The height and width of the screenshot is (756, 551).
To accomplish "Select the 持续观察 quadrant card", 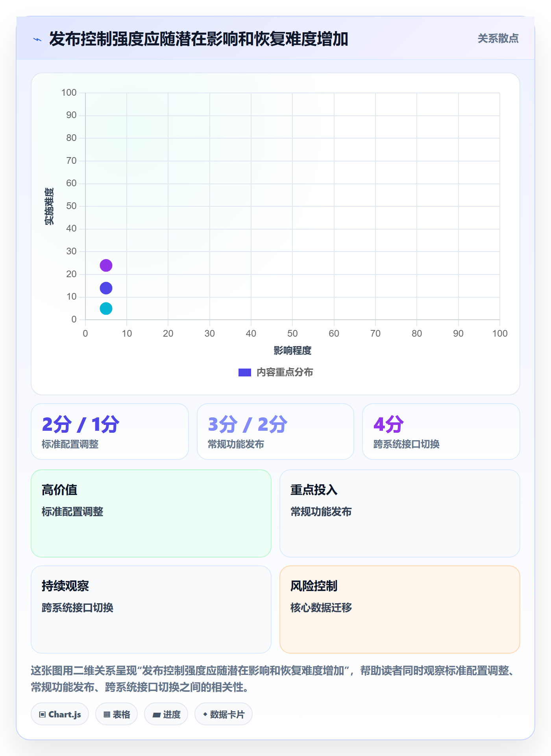I will coord(151,610).
